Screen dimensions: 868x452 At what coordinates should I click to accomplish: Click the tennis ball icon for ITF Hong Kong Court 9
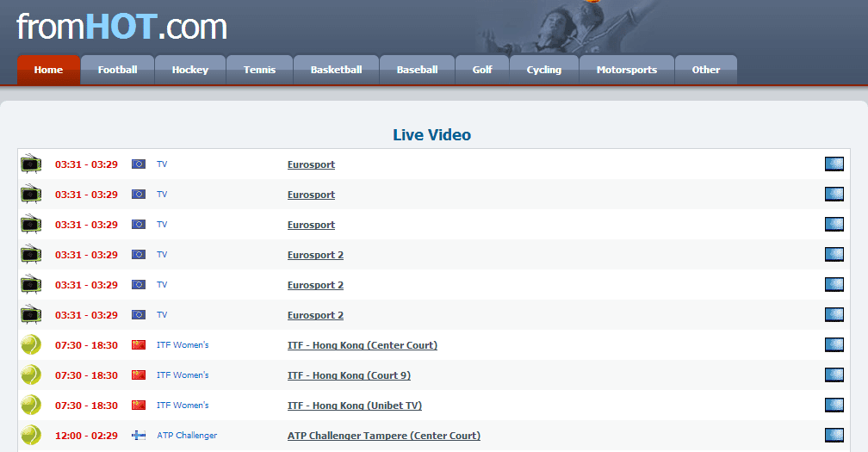click(31, 375)
